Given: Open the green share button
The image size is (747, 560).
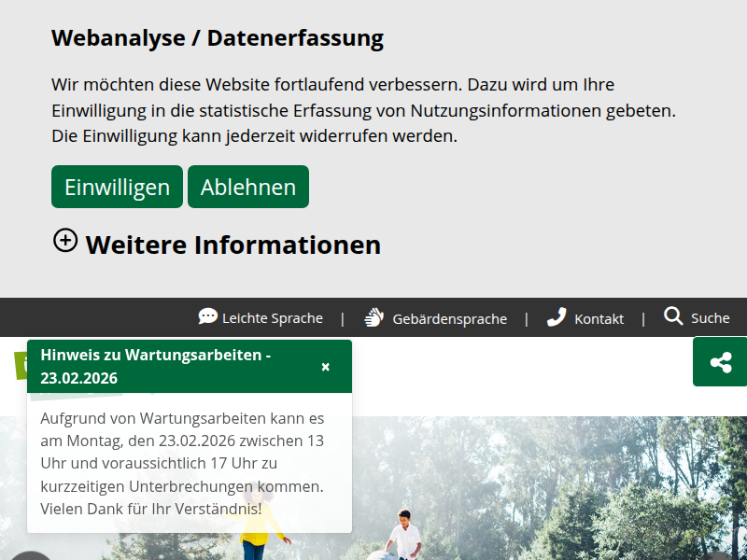Looking at the screenshot, I should click(720, 362).
